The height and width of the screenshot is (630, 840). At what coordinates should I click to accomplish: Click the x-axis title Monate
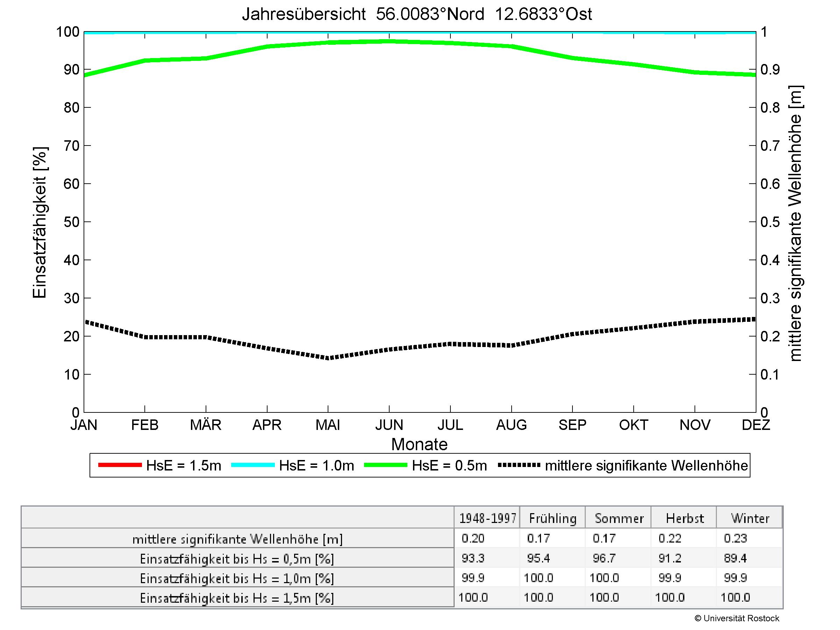pos(419,444)
